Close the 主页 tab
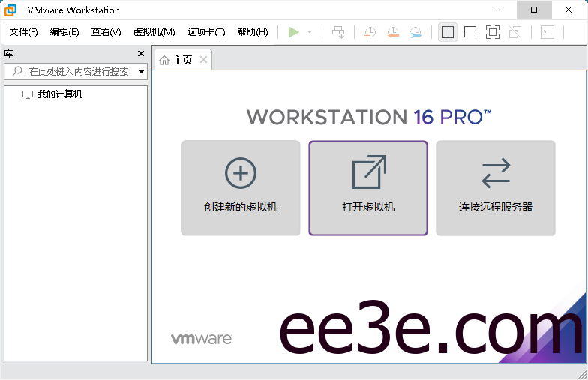588x380 pixels. [204, 60]
